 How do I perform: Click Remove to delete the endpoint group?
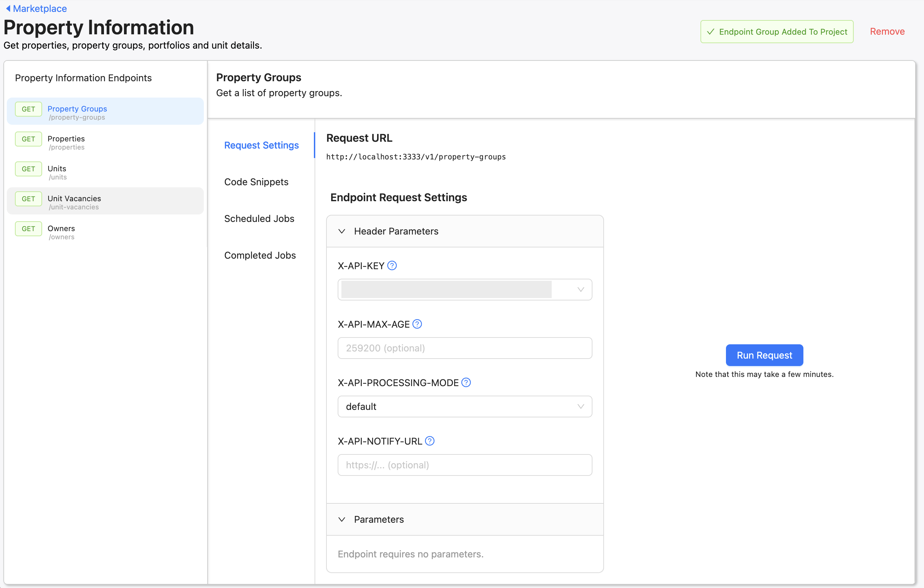tap(887, 32)
